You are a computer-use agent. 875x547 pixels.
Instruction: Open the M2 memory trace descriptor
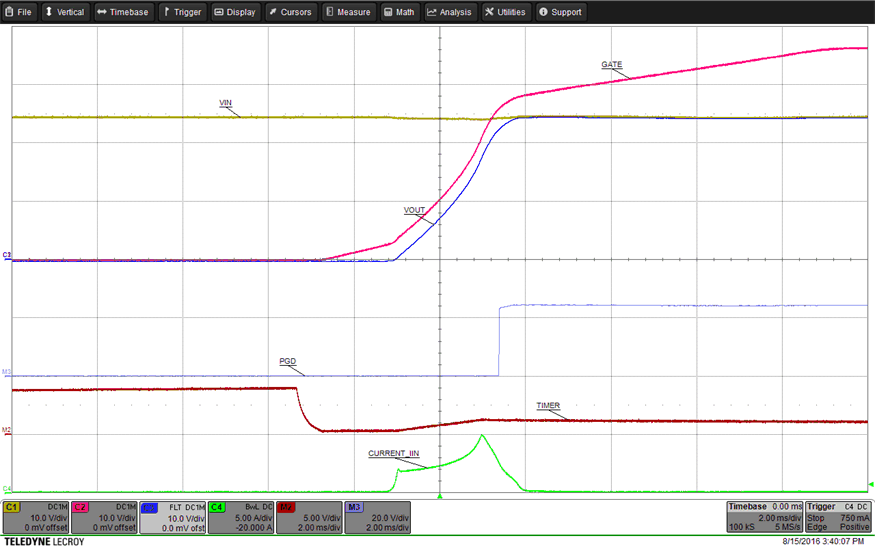pyautogui.click(x=307, y=517)
